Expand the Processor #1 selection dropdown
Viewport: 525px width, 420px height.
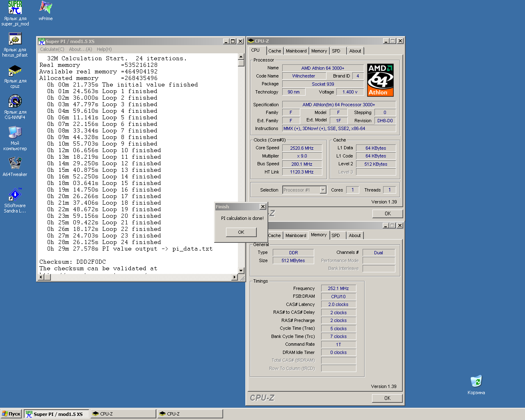coord(323,190)
